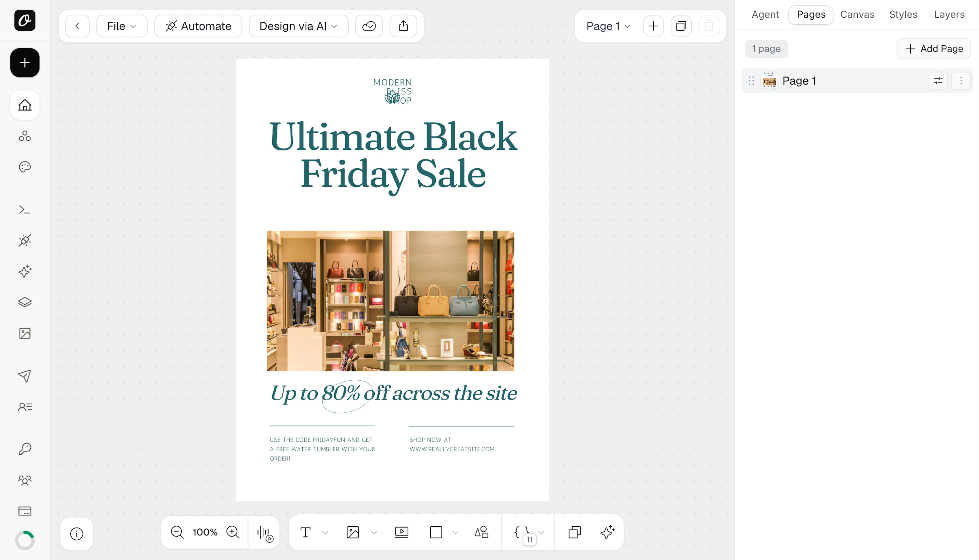
Task: Select the Page 1 thumbnail in Pages panel
Action: tap(769, 81)
